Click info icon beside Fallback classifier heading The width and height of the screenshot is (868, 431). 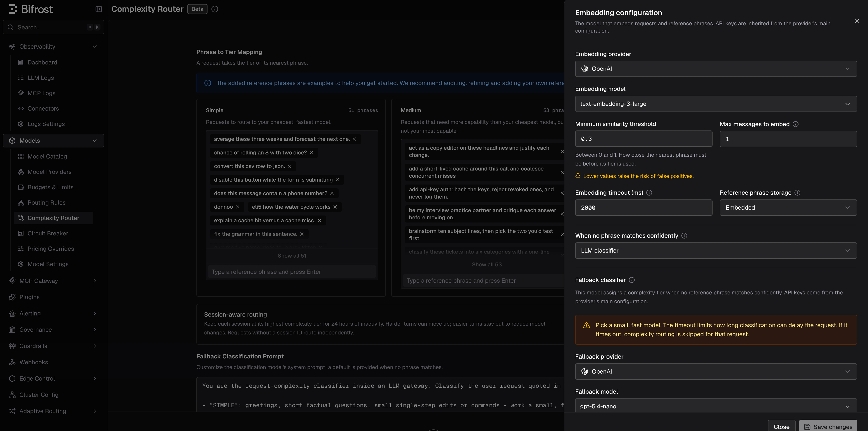pos(632,280)
